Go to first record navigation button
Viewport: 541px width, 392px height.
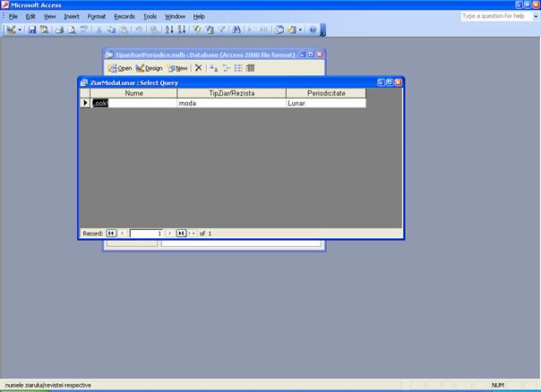(112, 233)
